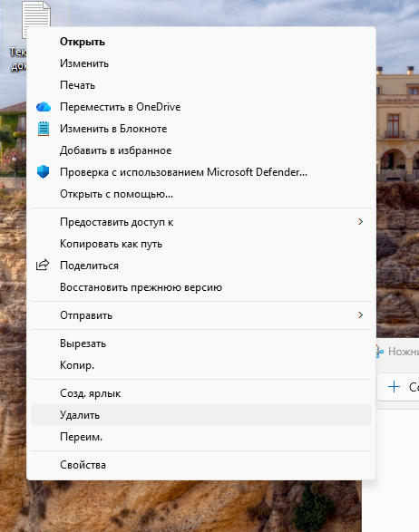Select Изменить in the context menu
This screenshot has height=532, width=419.
(x=201, y=63)
